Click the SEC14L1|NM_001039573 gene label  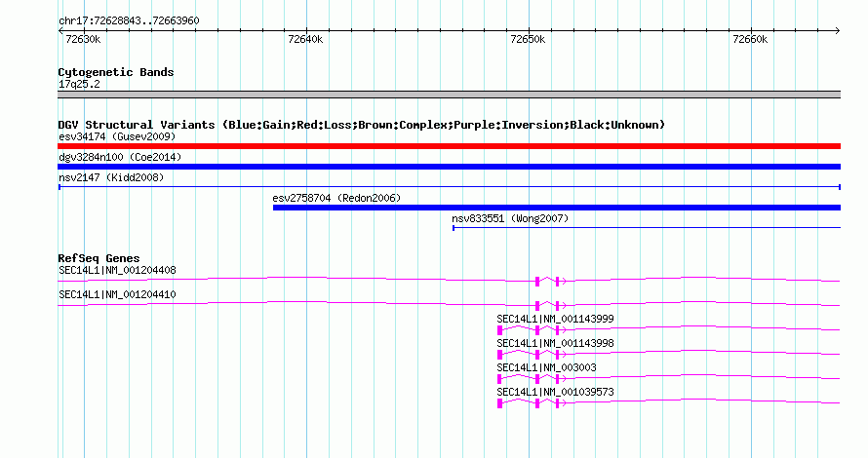coord(555,392)
